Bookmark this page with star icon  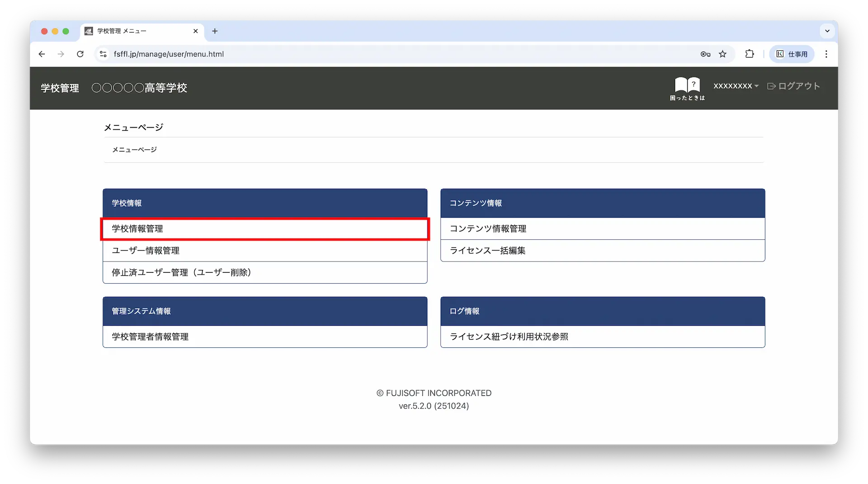point(722,54)
